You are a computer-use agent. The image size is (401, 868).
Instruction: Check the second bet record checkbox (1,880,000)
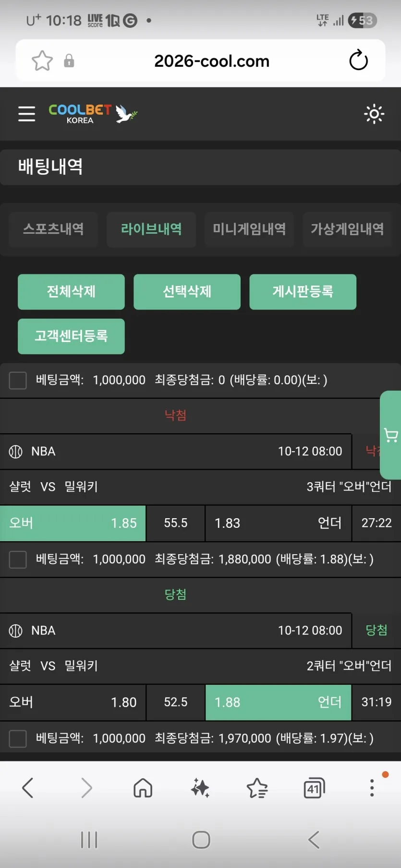click(x=18, y=559)
